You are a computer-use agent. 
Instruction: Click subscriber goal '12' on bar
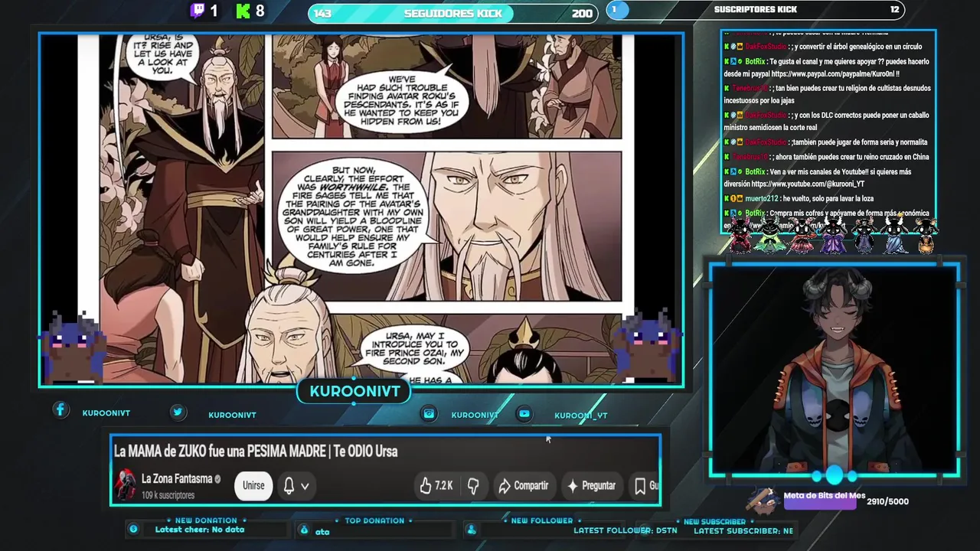point(895,9)
